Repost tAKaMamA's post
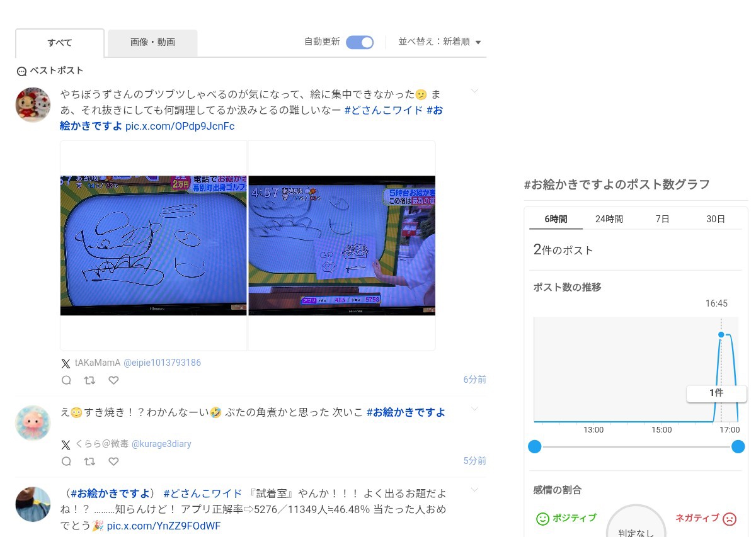756x537 pixels. 89,380
